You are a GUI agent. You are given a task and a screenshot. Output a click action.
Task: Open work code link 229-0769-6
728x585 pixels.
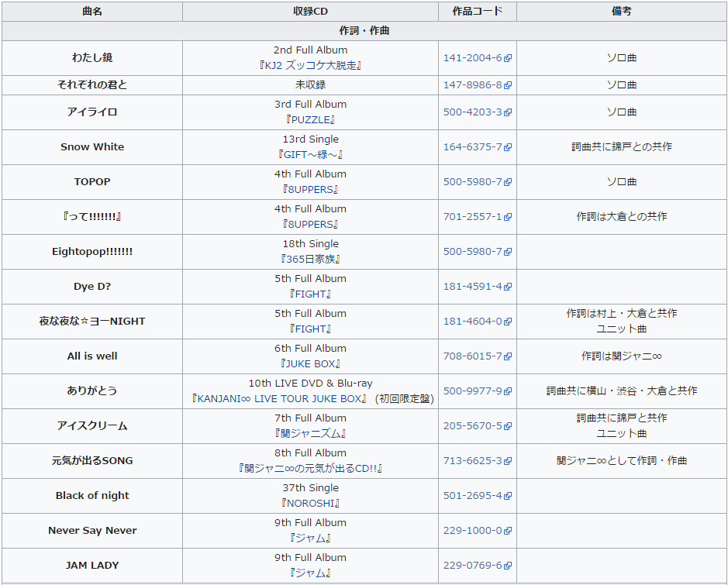478,565
